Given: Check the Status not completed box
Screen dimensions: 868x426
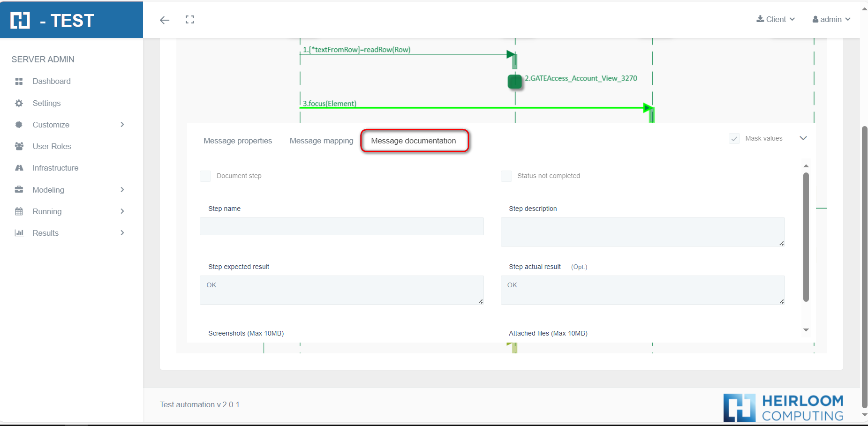Looking at the screenshot, I should point(506,176).
